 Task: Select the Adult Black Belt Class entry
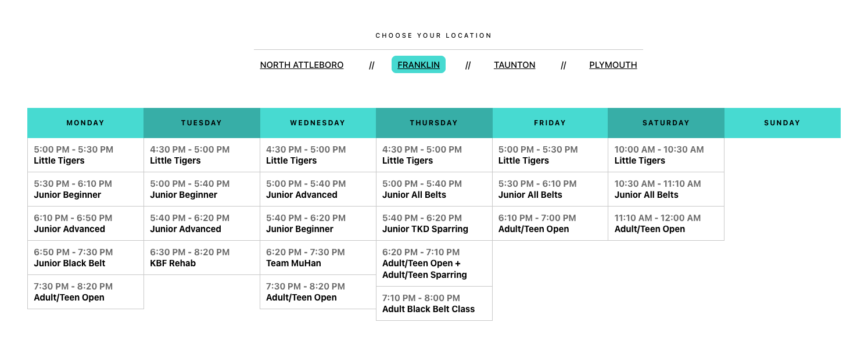point(434,303)
